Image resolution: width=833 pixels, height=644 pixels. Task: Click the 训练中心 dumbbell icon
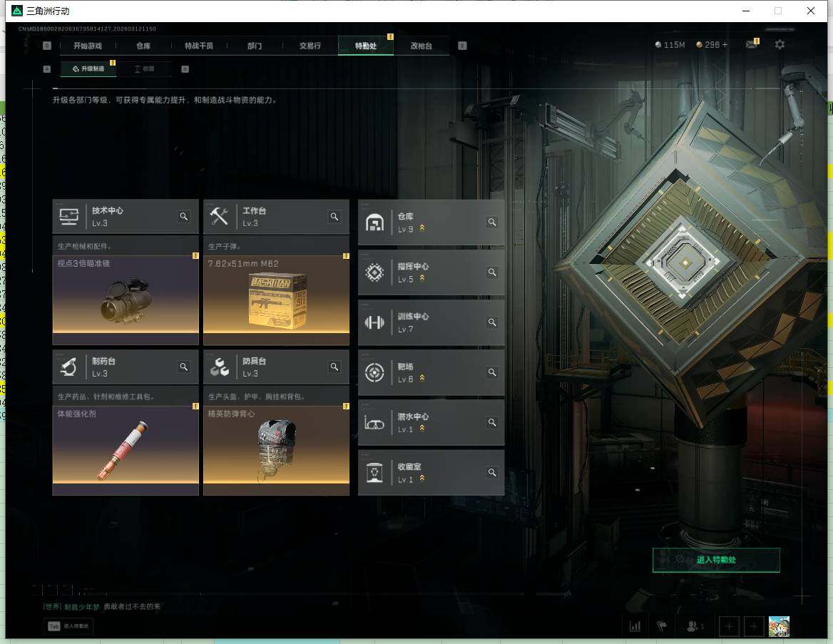click(x=374, y=322)
